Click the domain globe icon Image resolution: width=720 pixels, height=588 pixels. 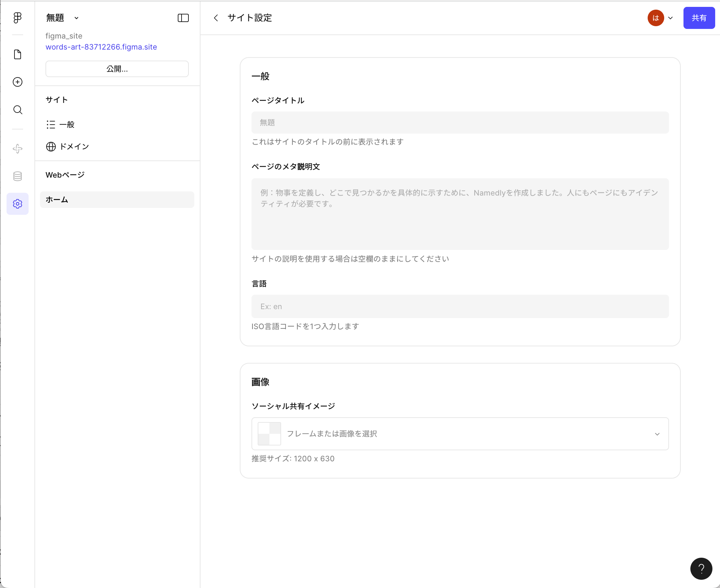pyautogui.click(x=51, y=146)
